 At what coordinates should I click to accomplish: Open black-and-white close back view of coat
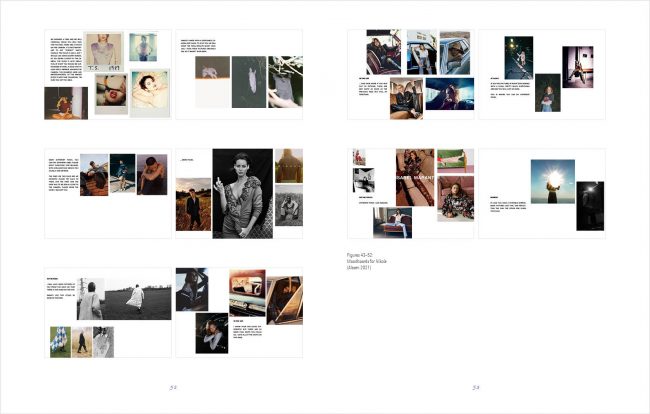tap(90, 299)
